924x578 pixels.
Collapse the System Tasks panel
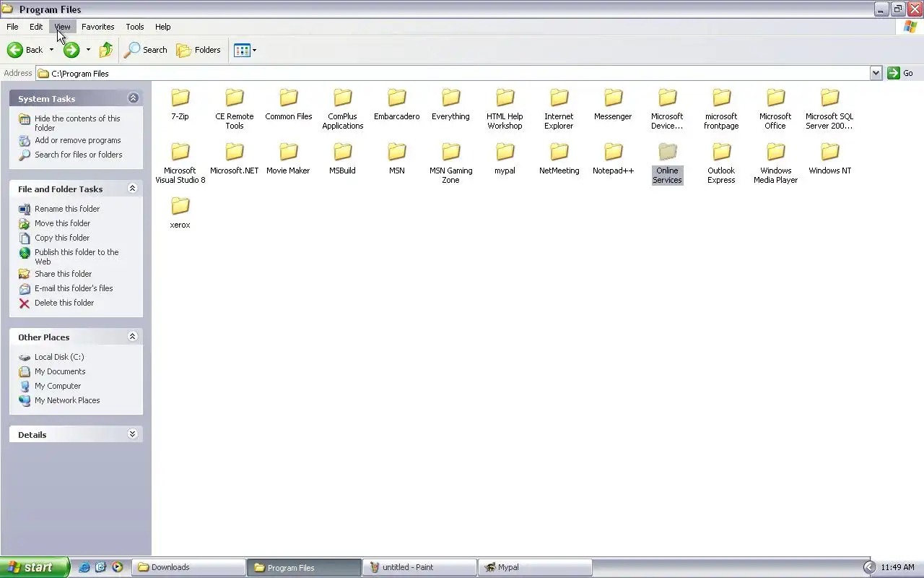pos(133,98)
